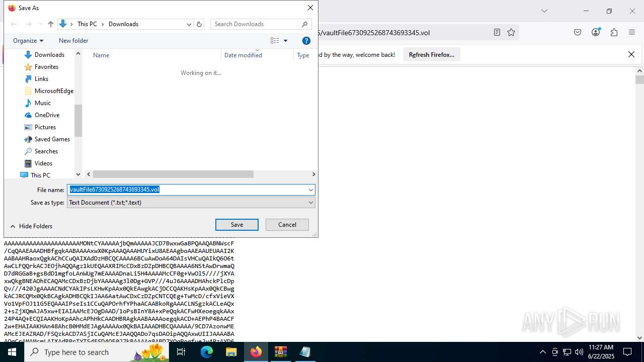The image size is (644, 362).
Task: Open the Help question mark button
Action: point(306,41)
